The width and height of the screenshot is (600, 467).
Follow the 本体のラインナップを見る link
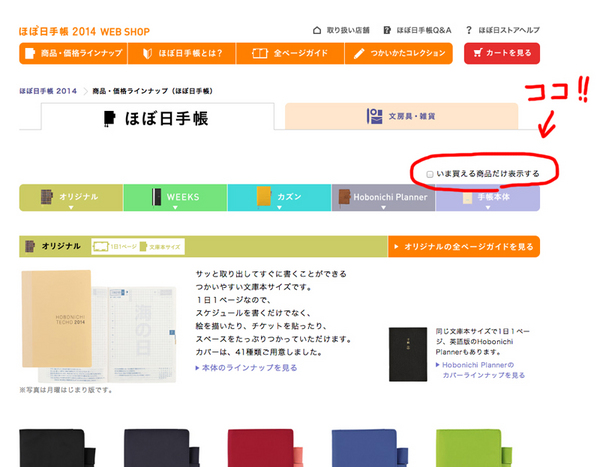pyautogui.click(x=250, y=368)
